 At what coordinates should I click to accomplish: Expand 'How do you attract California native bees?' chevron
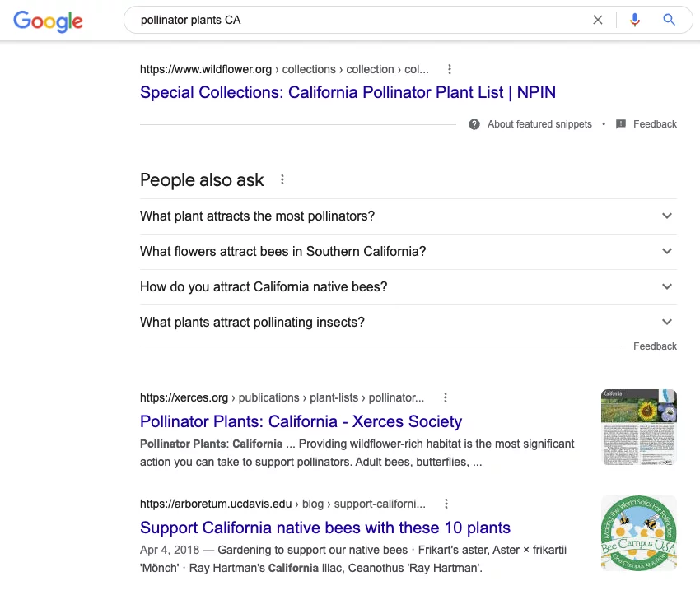667,286
